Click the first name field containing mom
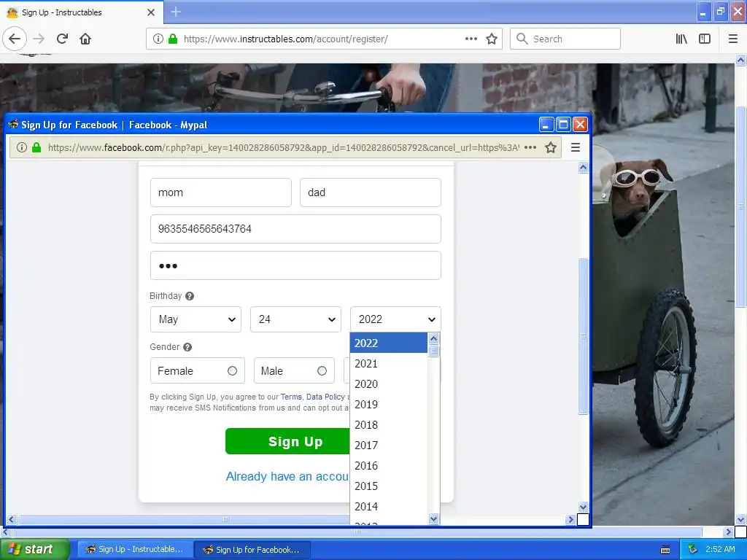 [220, 192]
